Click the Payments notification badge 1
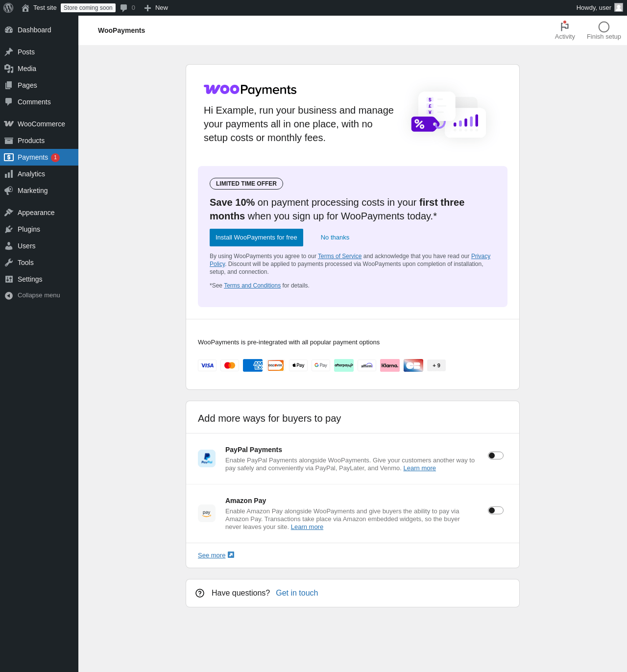The height and width of the screenshot is (672, 627). coord(55,157)
